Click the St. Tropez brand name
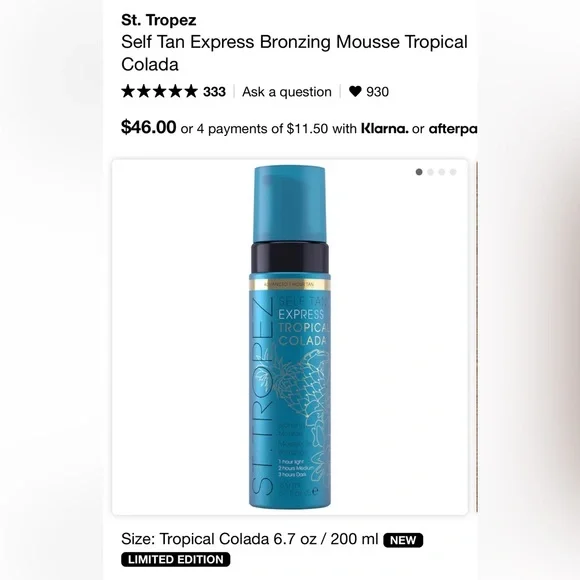The image size is (580, 580). pyautogui.click(x=159, y=20)
